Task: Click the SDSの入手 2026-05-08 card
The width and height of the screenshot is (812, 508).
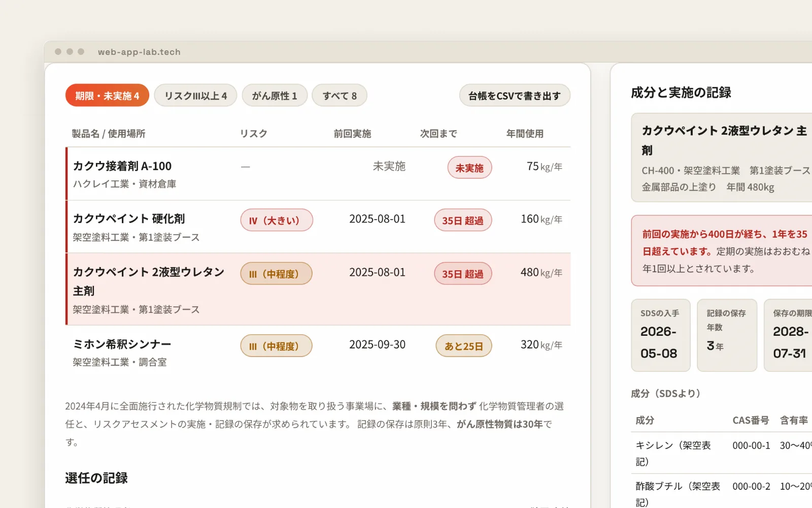Action: (661, 335)
